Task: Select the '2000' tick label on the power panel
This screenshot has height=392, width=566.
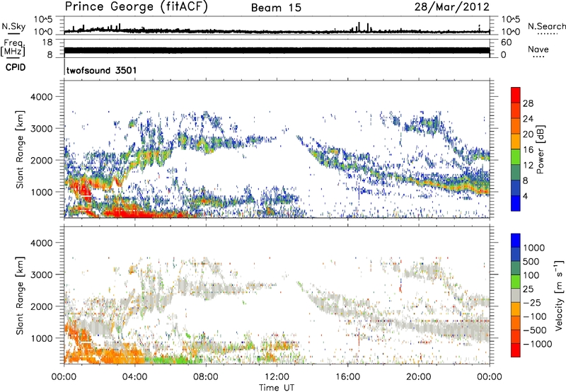Action: click(x=41, y=160)
